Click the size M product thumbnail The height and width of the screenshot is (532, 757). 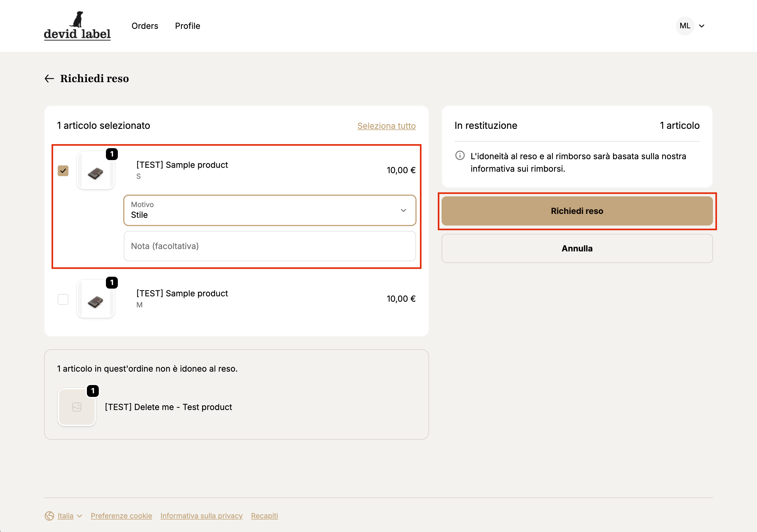[x=96, y=299]
